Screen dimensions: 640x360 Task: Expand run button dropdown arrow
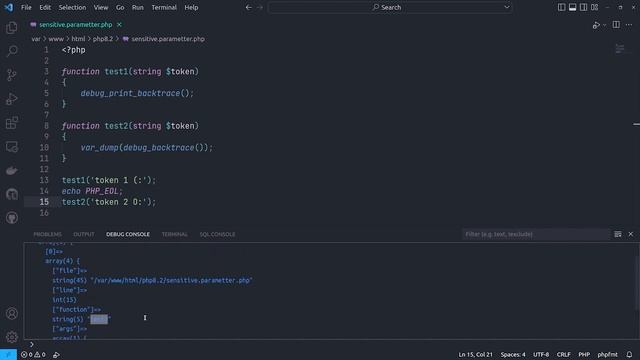[x=604, y=25]
